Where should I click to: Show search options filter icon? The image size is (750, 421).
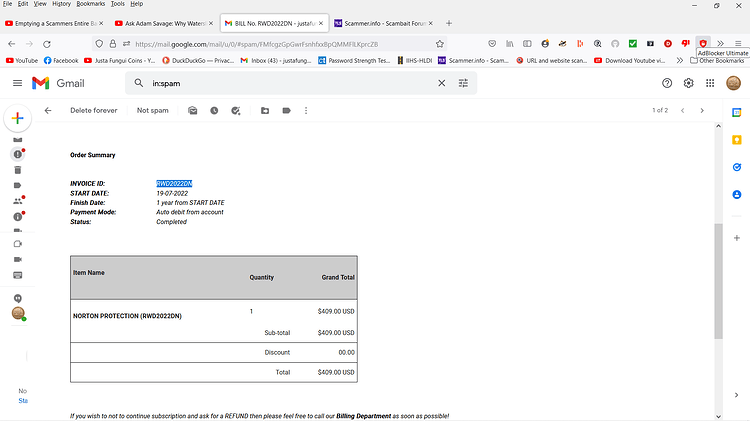463,83
